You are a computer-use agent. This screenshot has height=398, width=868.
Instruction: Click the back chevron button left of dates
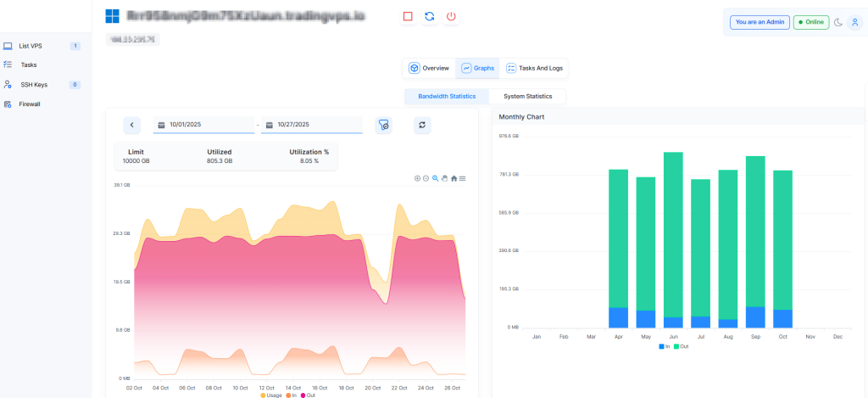click(x=132, y=125)
